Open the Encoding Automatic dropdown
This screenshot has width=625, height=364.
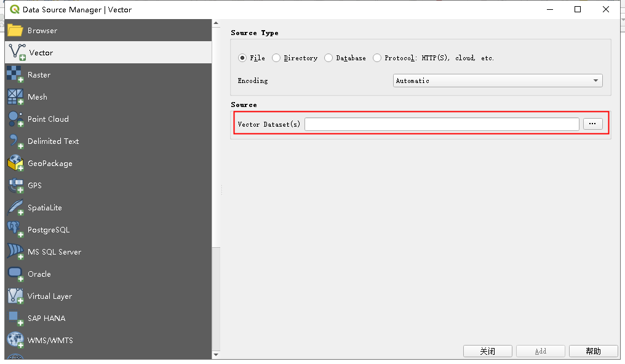(498, 81)
